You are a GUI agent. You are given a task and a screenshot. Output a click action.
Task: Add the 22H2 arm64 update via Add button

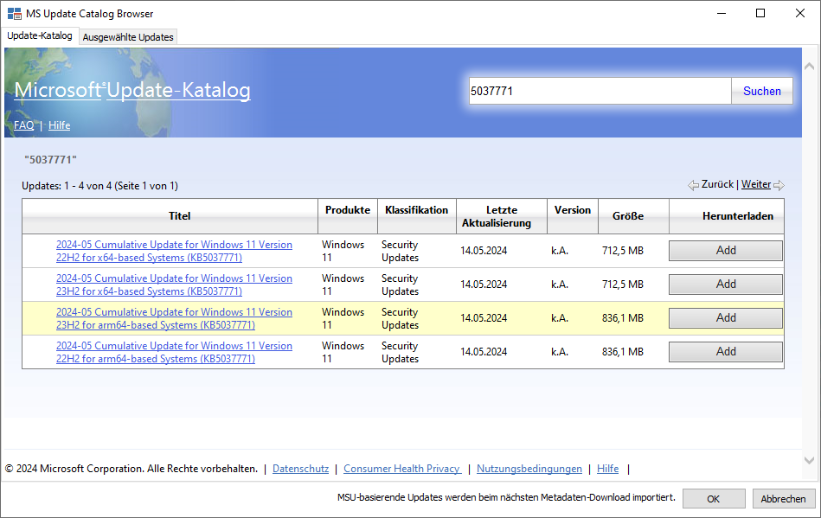(726, 351)
